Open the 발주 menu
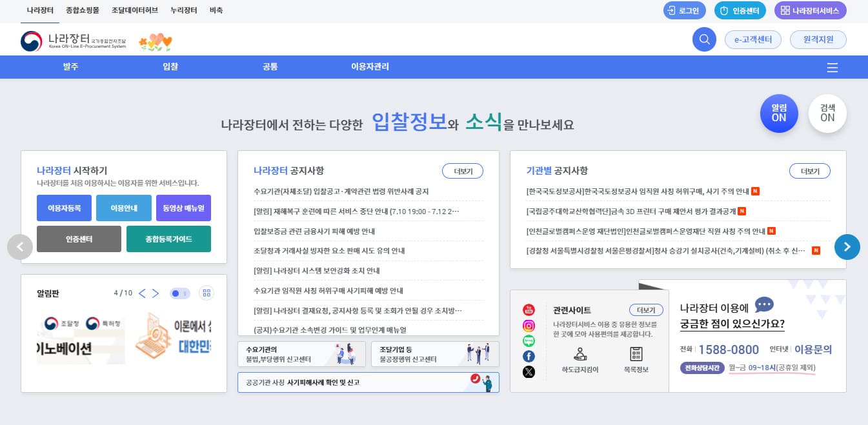 [x=70, y=66]
